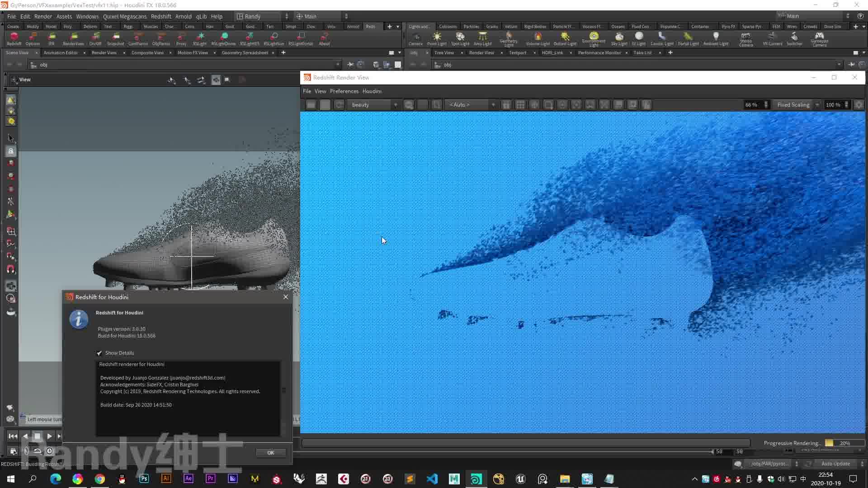Switch to the Geometry Spreadsheet tab

(245, 53)
